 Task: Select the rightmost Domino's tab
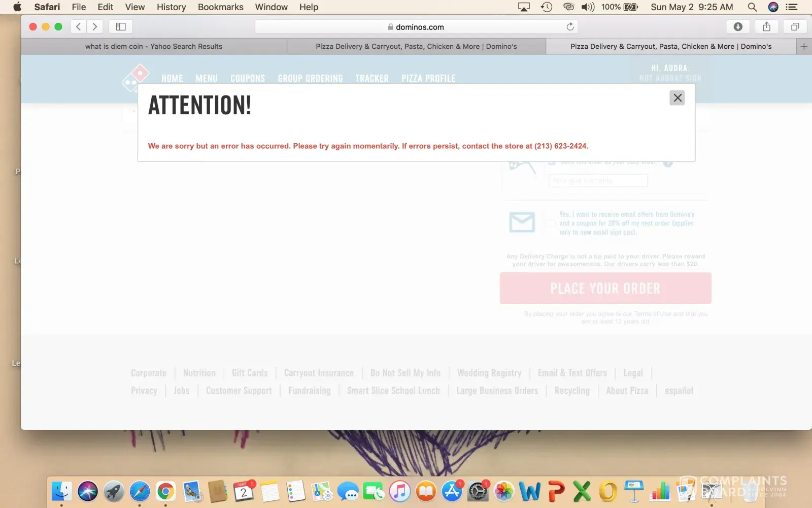tap(671, 47)
